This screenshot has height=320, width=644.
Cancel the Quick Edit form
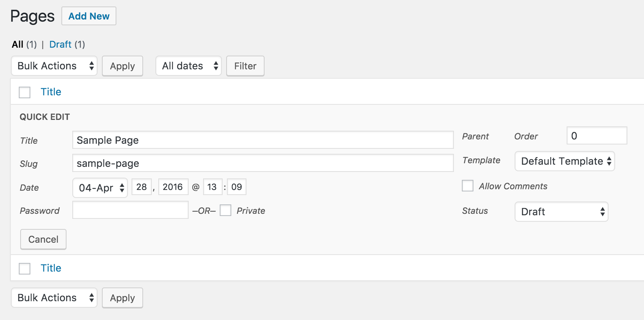[43, 239]
